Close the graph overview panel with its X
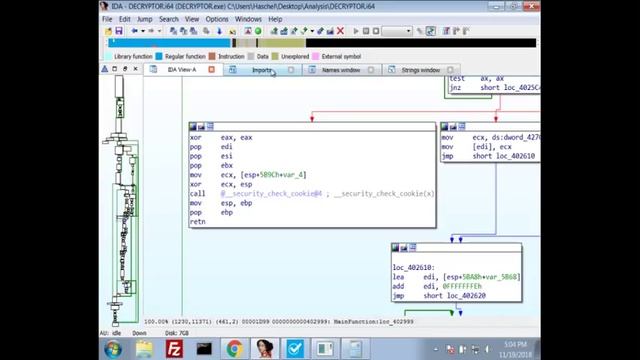The height and width of the screenshot is (360, 640). coord(136,69)
